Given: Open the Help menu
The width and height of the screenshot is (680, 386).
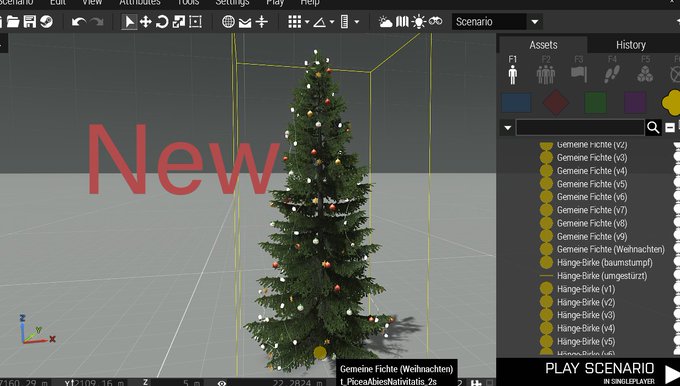Looking at the screenshot, I should [x=310, y=3].
